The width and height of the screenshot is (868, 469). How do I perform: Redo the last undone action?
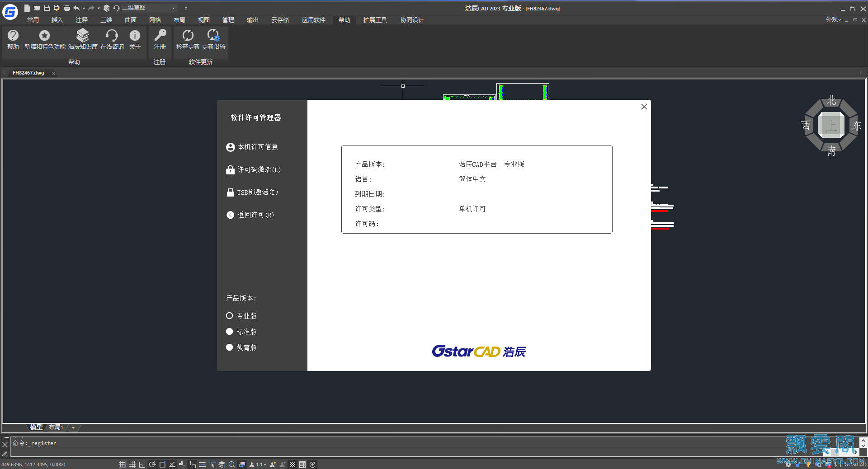pyautogui.click(x=91, y=8)
